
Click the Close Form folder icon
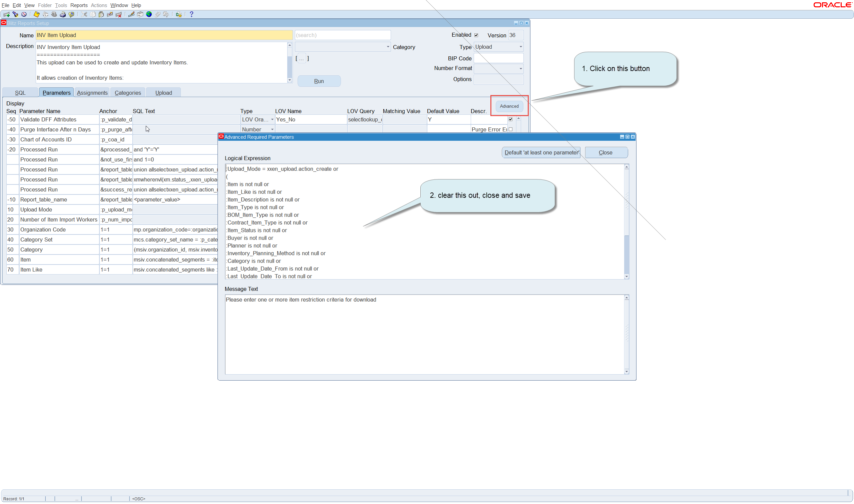pos(71,14)
